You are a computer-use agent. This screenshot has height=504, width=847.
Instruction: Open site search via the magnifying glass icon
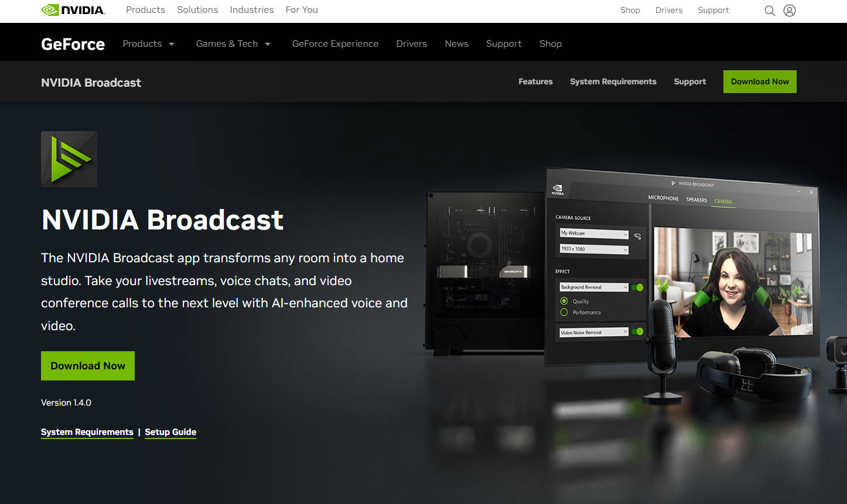point(769,11)
